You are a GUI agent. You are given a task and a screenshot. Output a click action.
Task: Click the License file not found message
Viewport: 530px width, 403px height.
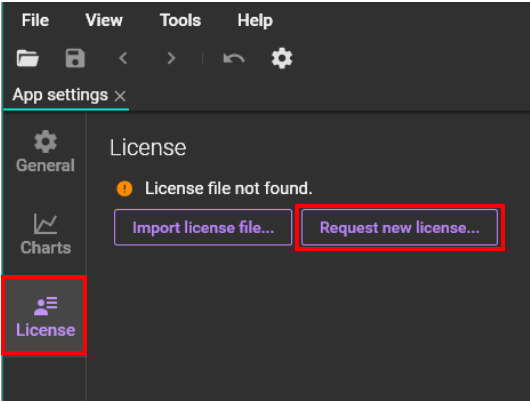pos(228,188)
